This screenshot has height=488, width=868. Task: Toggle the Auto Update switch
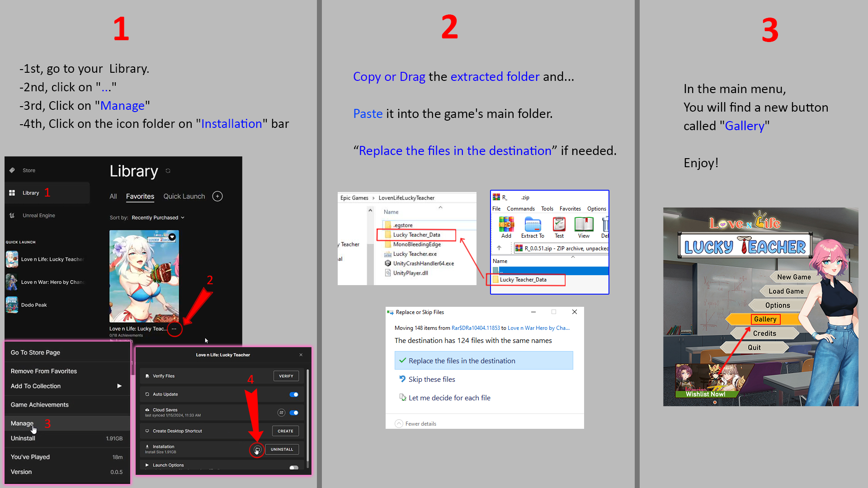pos(294,394)
